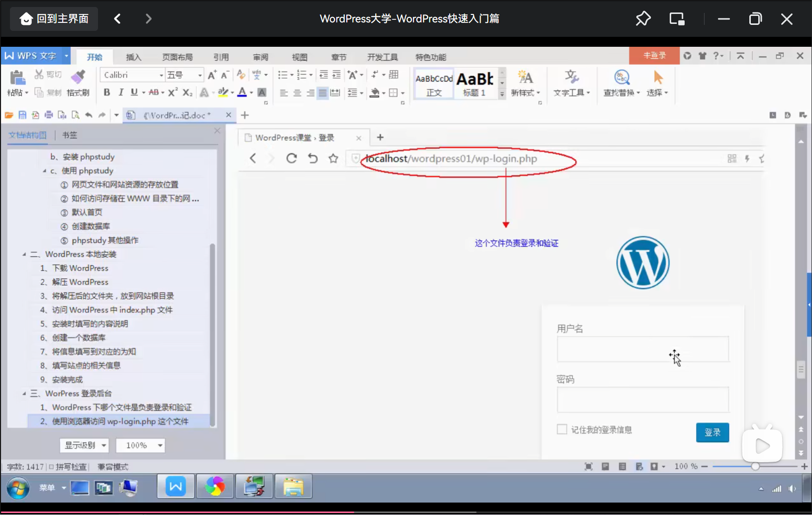Screen dimensions: 812x515
Task: Switch to 书签 panel tab
Action: tap(69, 135)
